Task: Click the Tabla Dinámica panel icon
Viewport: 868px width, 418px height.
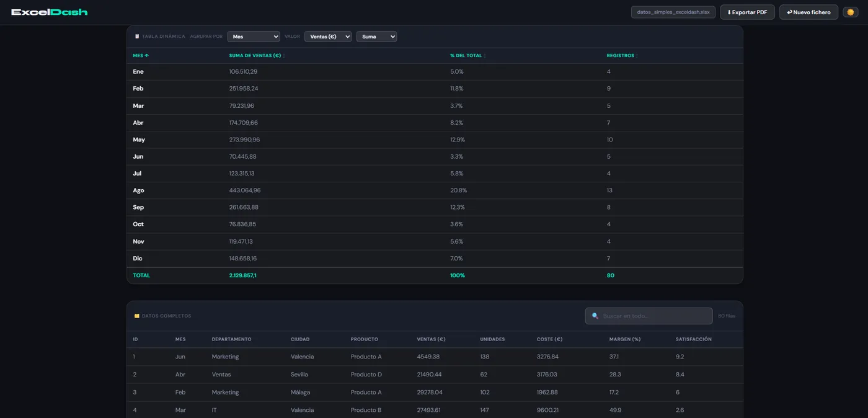Action: [x=137, y=37]
